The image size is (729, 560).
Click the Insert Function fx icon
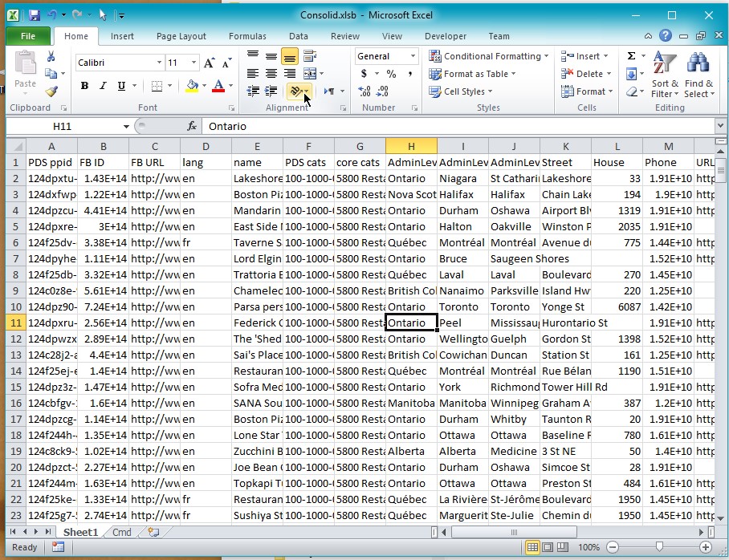192,127
